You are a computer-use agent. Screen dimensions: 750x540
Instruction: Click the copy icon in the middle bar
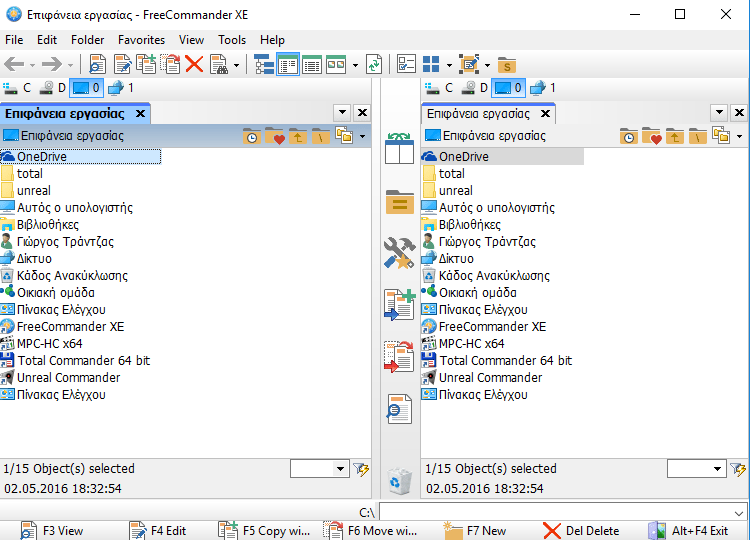click(x=399, y=304)
